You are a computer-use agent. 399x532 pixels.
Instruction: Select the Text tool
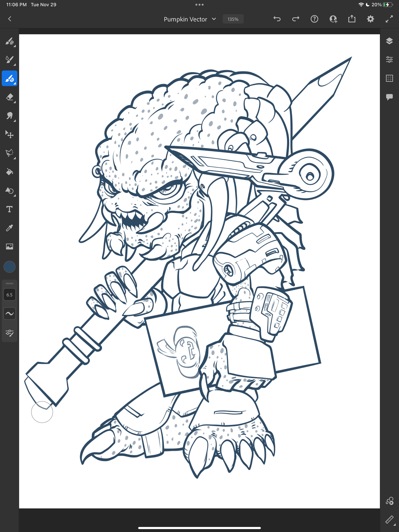pyautogui.click(x=10, y=209)
